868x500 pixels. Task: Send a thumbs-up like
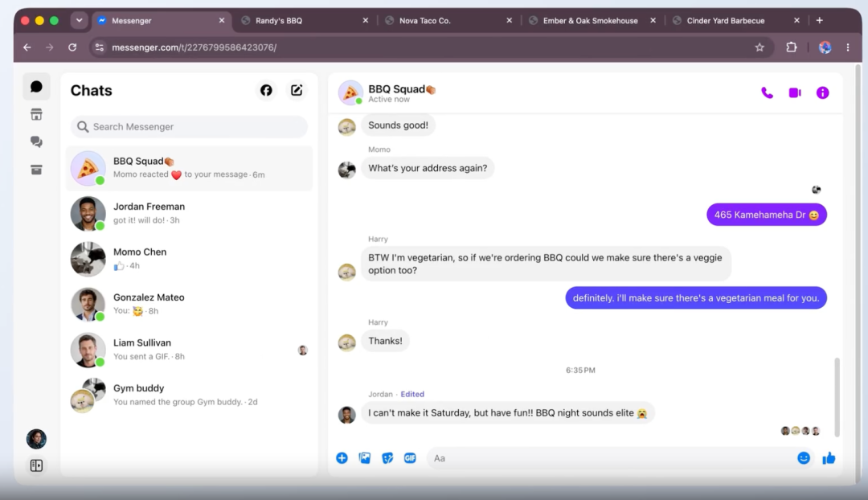[829, 458]
